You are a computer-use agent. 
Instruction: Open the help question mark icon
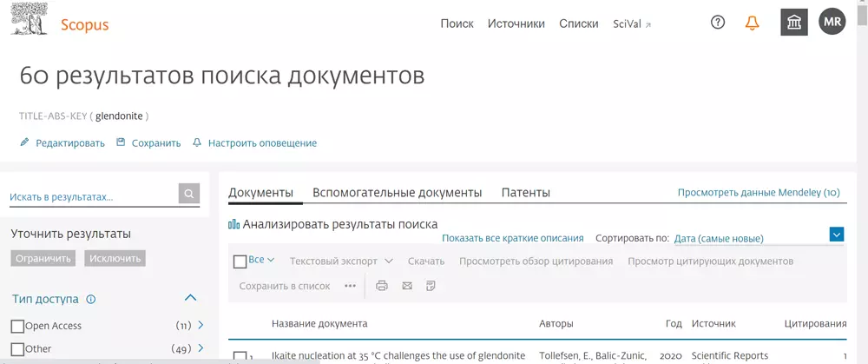(x=718, y=23)
